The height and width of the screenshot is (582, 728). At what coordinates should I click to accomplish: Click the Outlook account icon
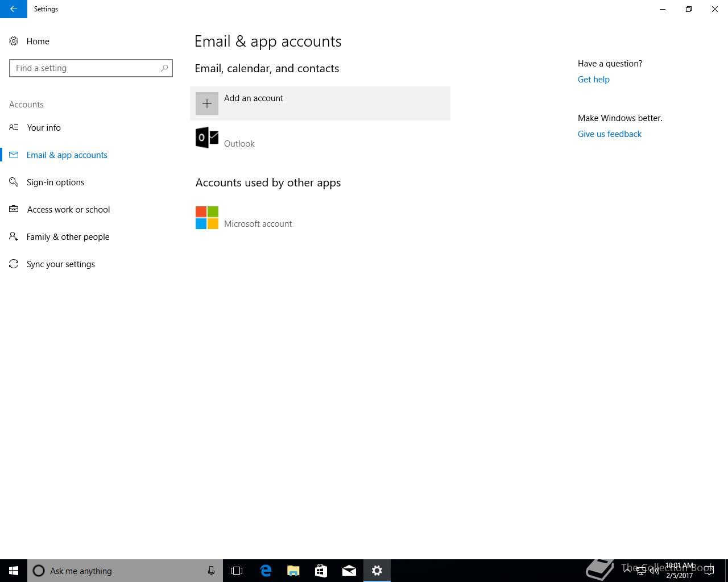point(207,138)
